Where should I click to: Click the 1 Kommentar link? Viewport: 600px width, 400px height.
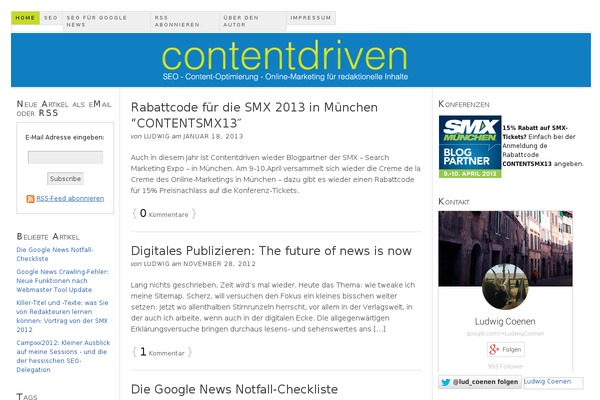[x=162, y=352]
